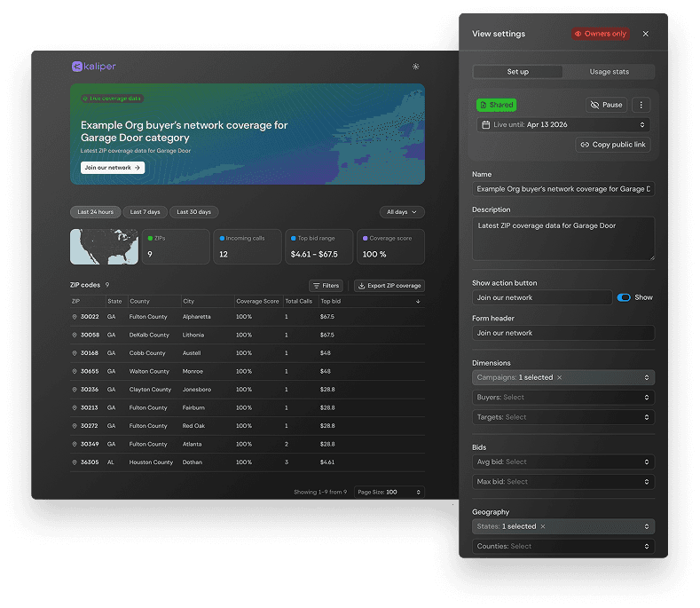Click the location pin icon beside ZIP 30349
Image resolution: width=700 pixels, height=608 pixels.
75,444
